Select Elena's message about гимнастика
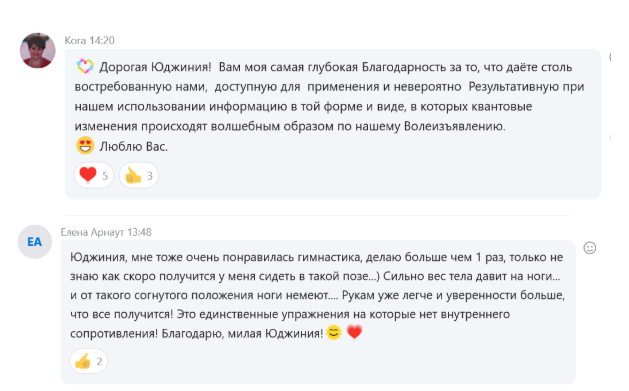The height and width of the screenshot is (391, 629). click(318, 312)
